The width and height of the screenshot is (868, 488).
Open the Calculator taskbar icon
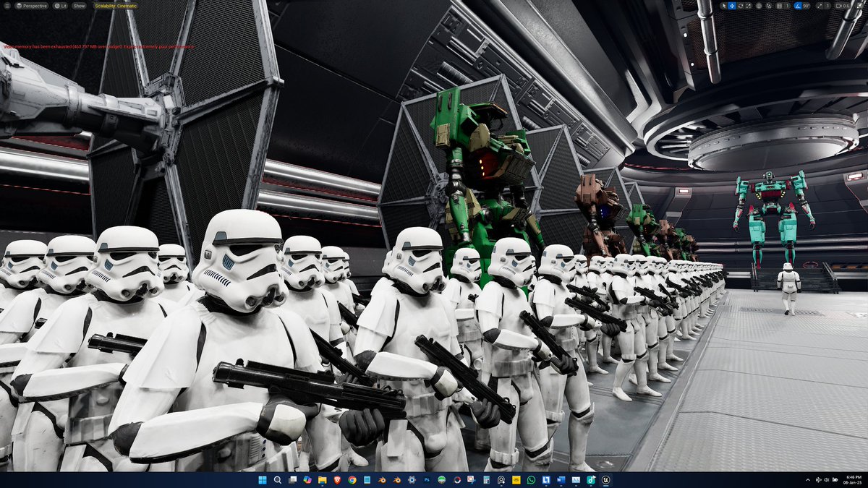click(x=487, y=480)
